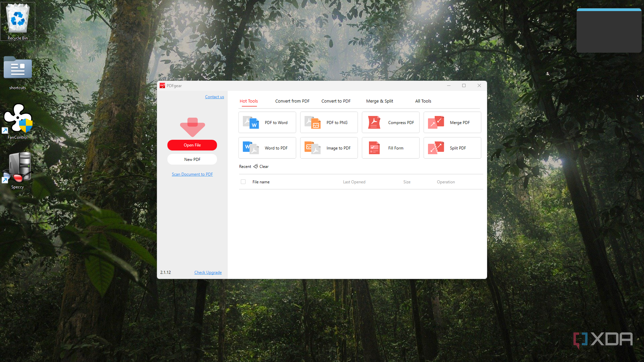Click the Operation column header
The image size is (644, 362).
[446, 182]
